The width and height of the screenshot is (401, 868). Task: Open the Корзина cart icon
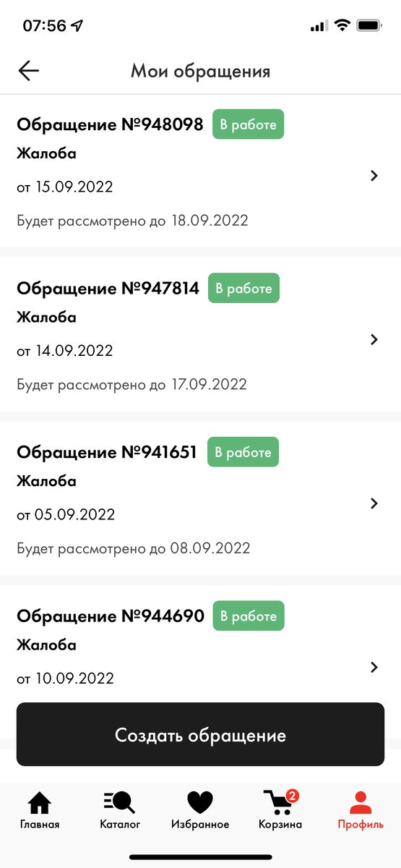click(x=278, y=803)
